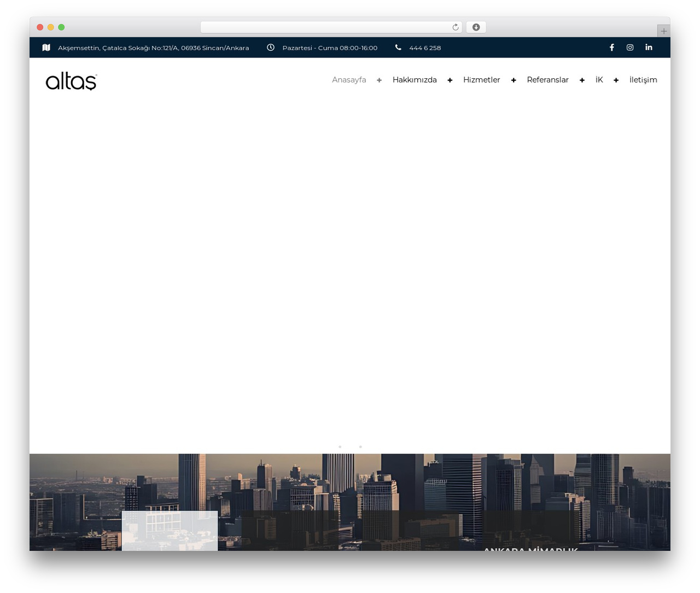Call the number 444 6 258
This screenshot has width=700, height=593.
(x=425, y=48)
